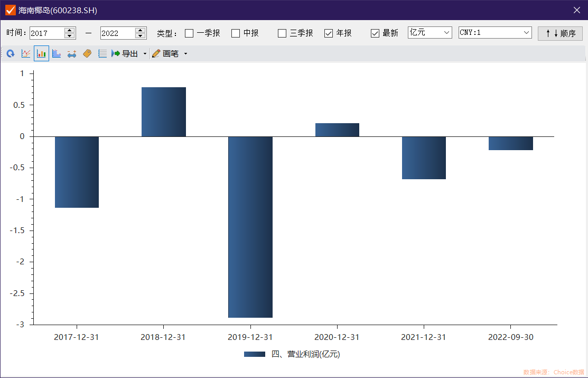Toggle gridlines list icon
Viewport: 588px width, 378px height.
[x=102, y=53]
